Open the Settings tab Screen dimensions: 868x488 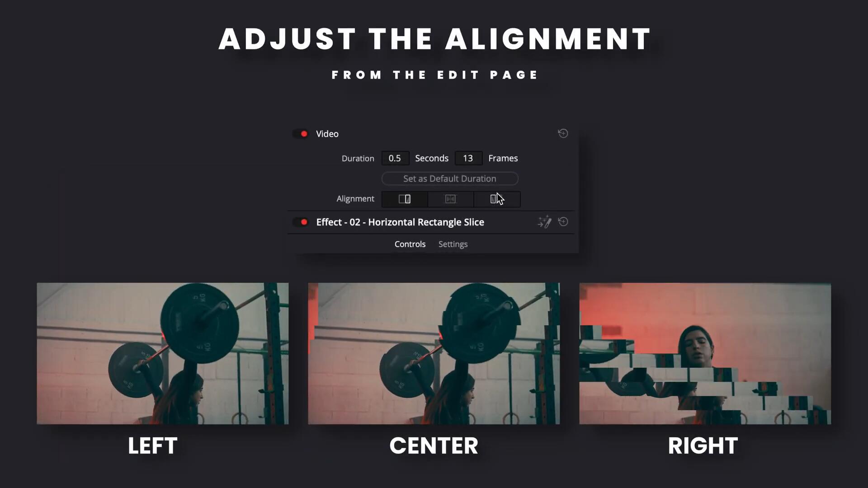click(x=453, y=244)
